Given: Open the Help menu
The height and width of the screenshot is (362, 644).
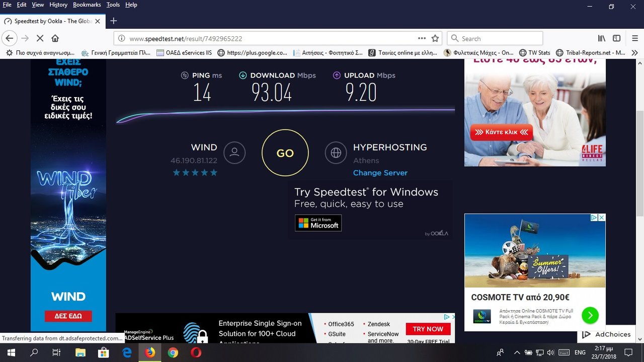Looking at the screenshot, I should (131, 5).
